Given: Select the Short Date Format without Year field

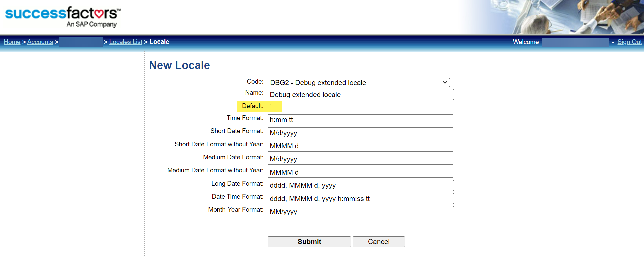Looking at the screenshot, I should pos(361,146).
